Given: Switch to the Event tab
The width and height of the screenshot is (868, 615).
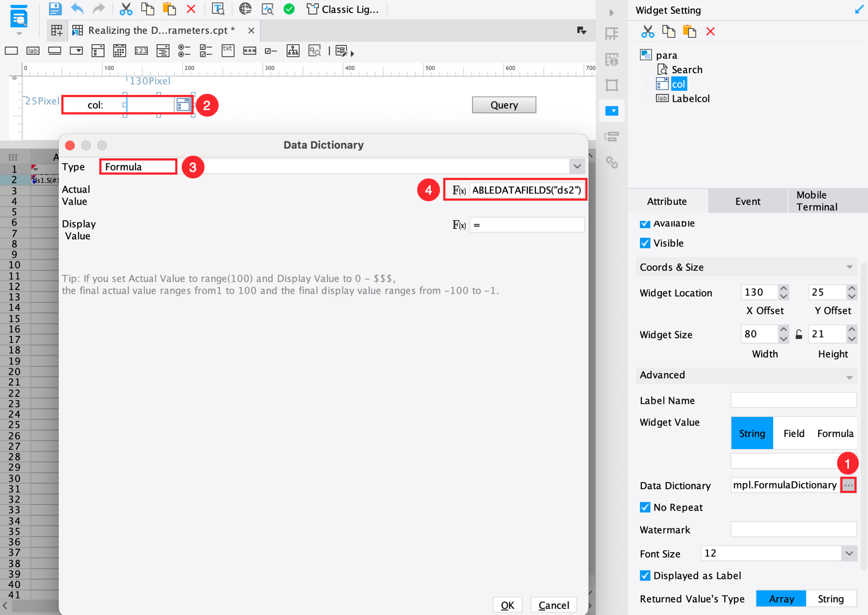Looking at the screenshot, I should tap(748, 201).
